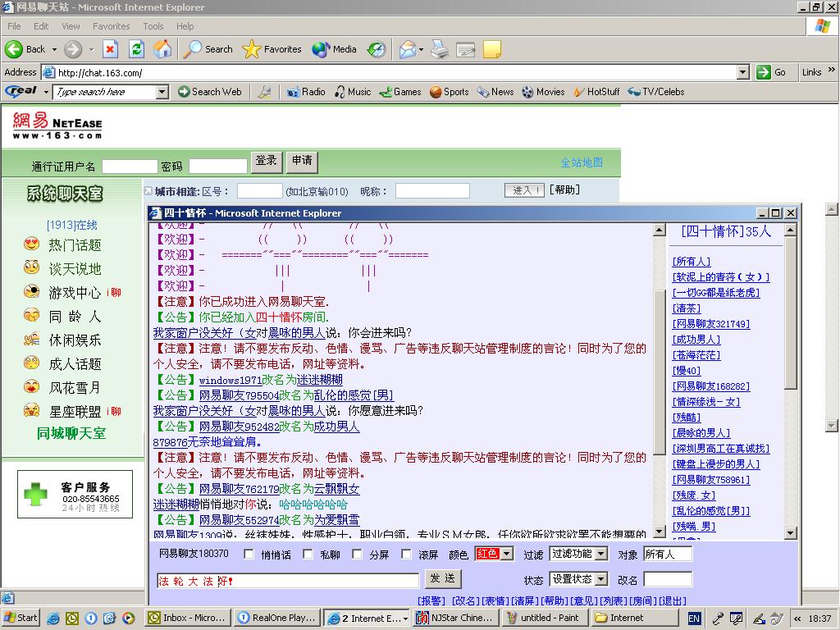This screenshot has height=630, width=840.
Task: Click the NetEase www.163.com logo
Action: [57, 126]
